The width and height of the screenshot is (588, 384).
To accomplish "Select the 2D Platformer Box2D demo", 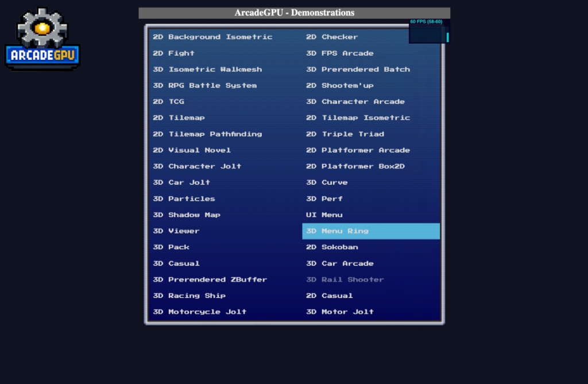I will click(355, 166).
